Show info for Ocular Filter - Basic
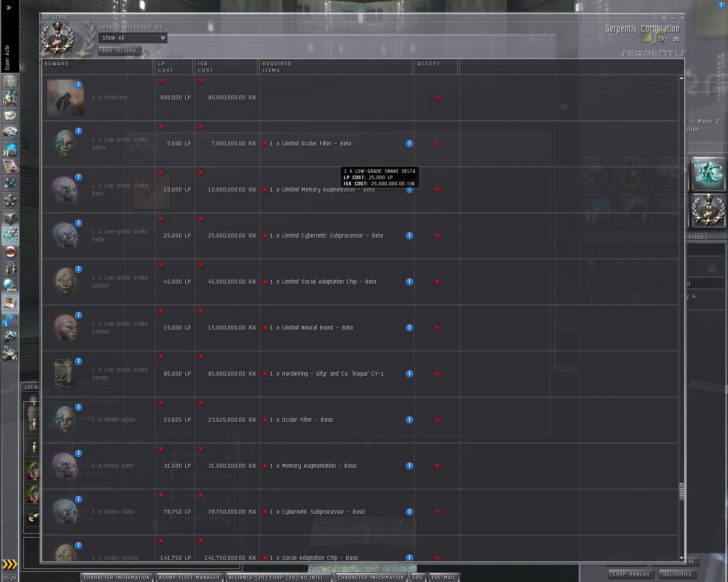The image size is (728, 582). click(409, 420)
